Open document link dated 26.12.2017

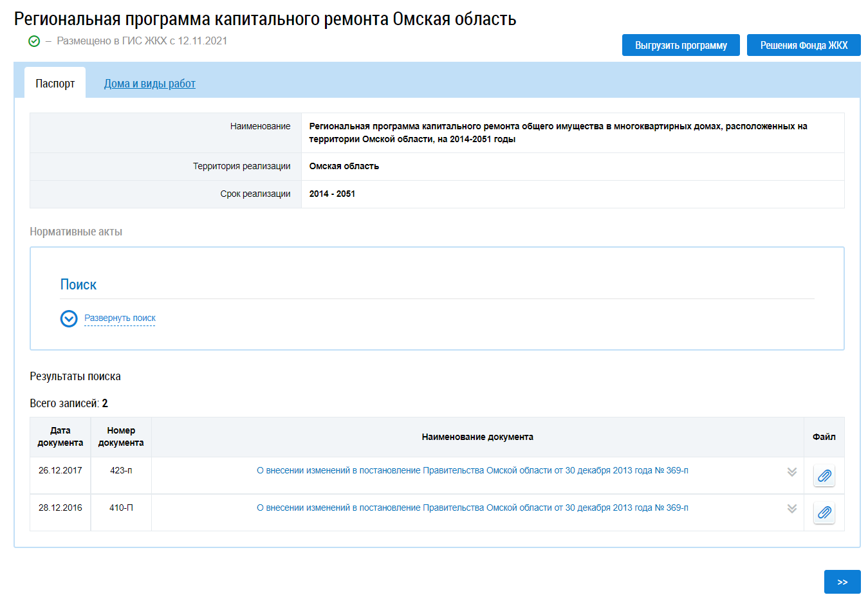[472, 471]
